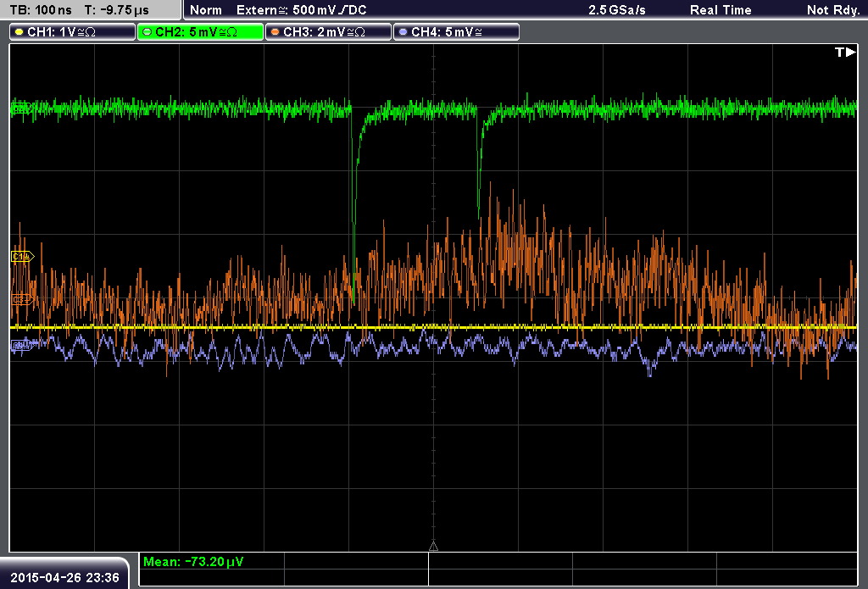Select the CH1: 1V channel tab
The width and height of the screenshot is (868, 589).
pos(73,32)
